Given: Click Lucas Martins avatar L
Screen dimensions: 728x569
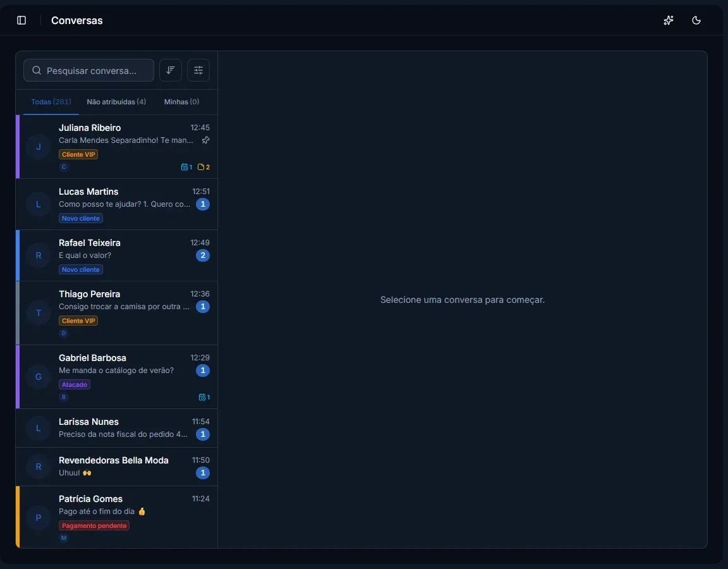Looking at the screenshot, I should pyautogui.click(x=38, y=204).
